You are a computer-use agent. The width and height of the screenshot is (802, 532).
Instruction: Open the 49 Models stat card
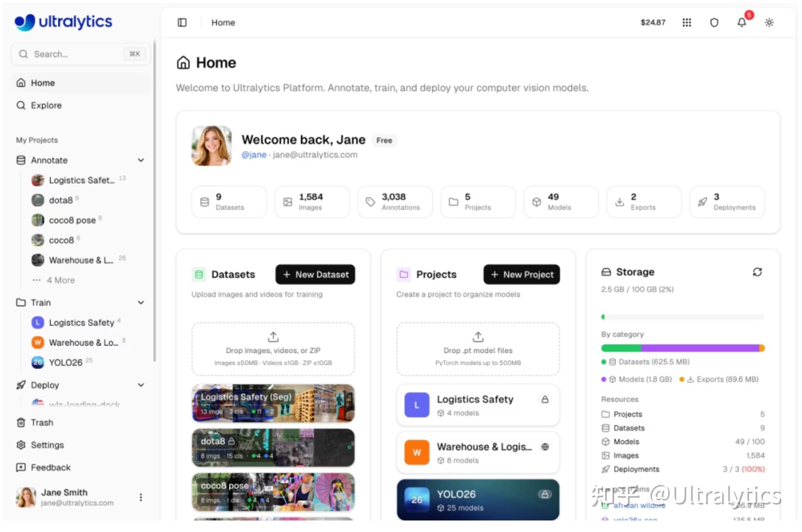pyautogui.click(x=561, y=202)
